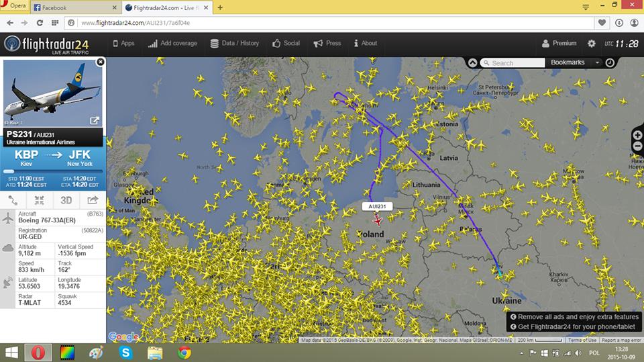Click Remove all ads promotion link
Viewport: 644px width, 362px height.
pyautogui.click(x=575, y=317)
